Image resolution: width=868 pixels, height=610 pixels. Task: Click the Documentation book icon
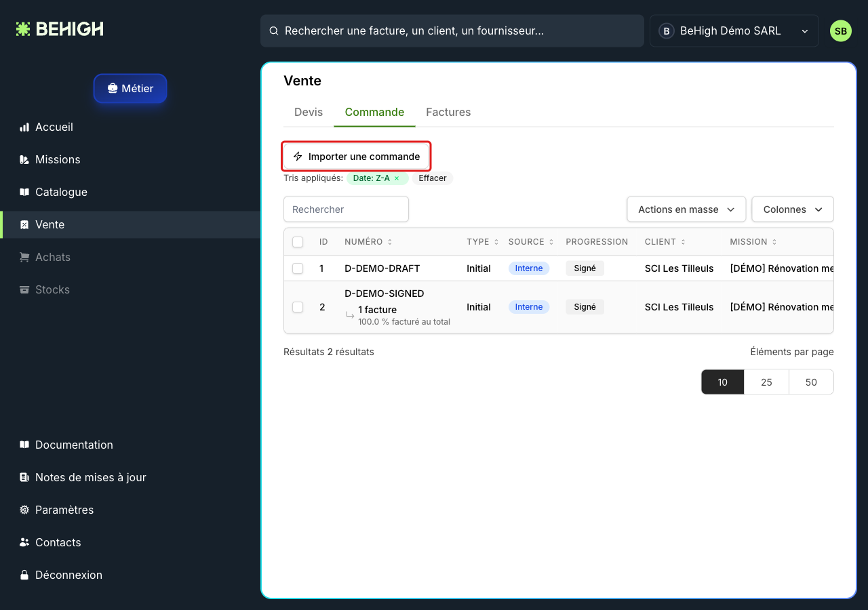pos(24,445)
